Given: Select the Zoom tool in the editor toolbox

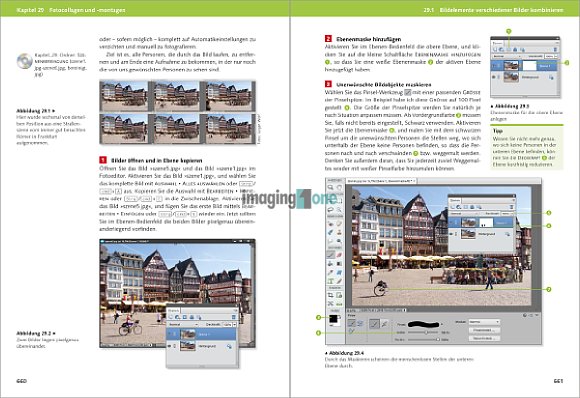Looking at the screenshot, I should click(x=330, y=188).
